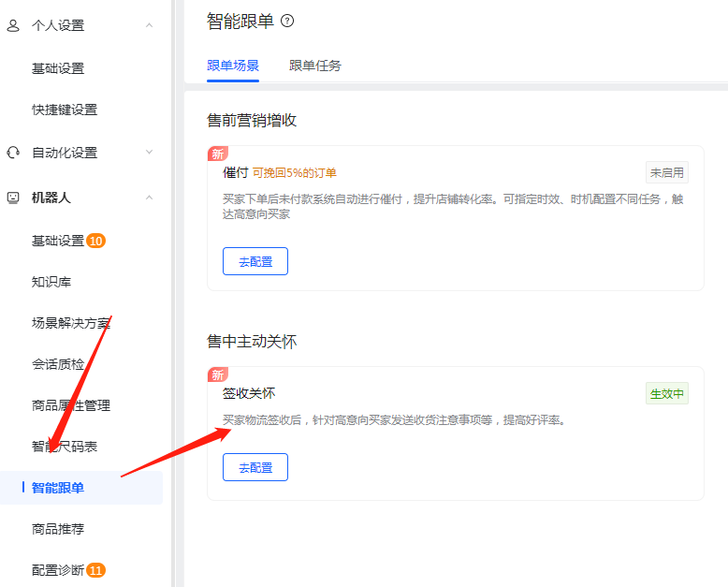Click the 自动化设置 section label
This screenshot has height=587, width=728.
click(x=65, y=153)
